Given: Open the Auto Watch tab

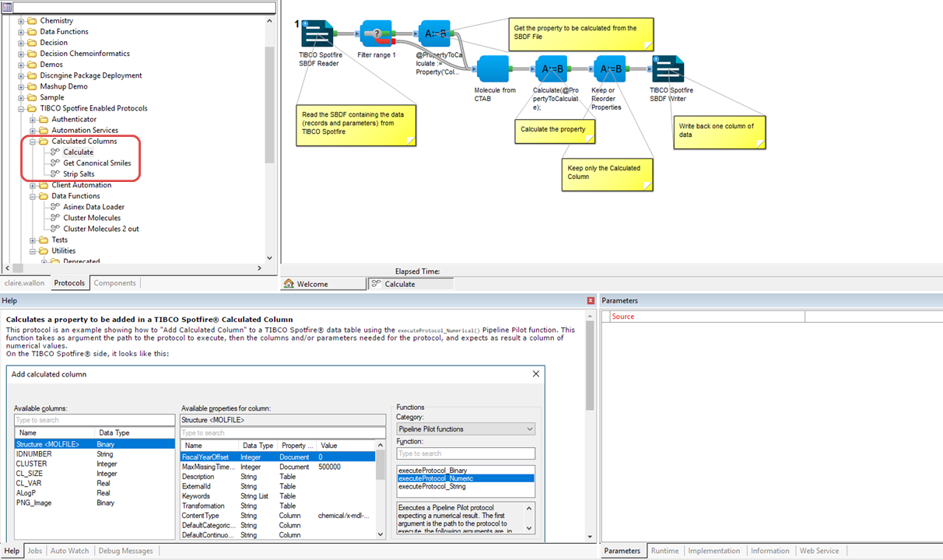Looking at the screenshot, I should tap(70, 551).
